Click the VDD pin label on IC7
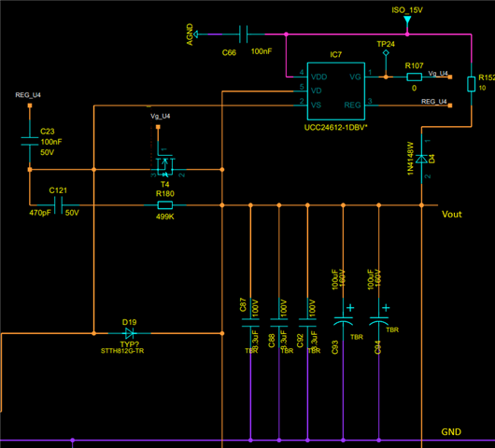Viewport: 495px width, 448px height. [x=318, y=77]
